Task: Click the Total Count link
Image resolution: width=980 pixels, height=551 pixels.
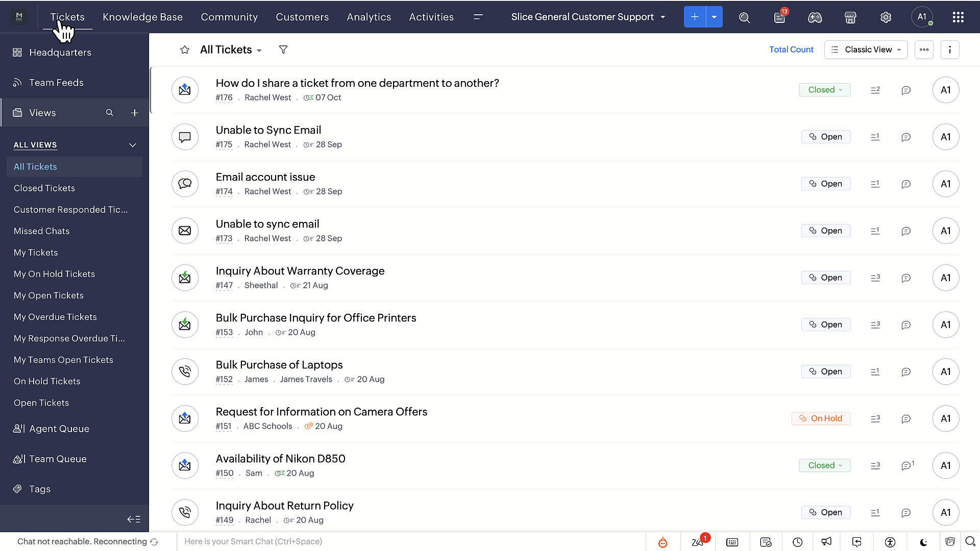Action: pyautogui.click(x=791, y=49)
